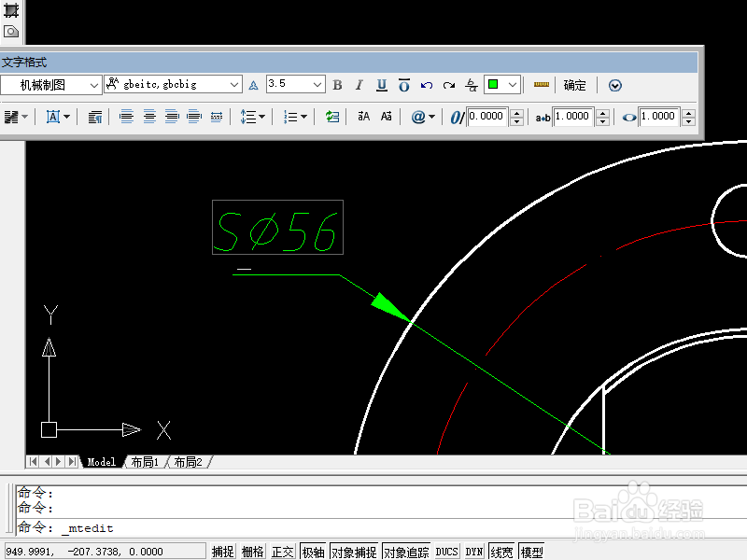Toggle 对象捕捉 object snap
This screenshot has height=560, width=747.
354,552
